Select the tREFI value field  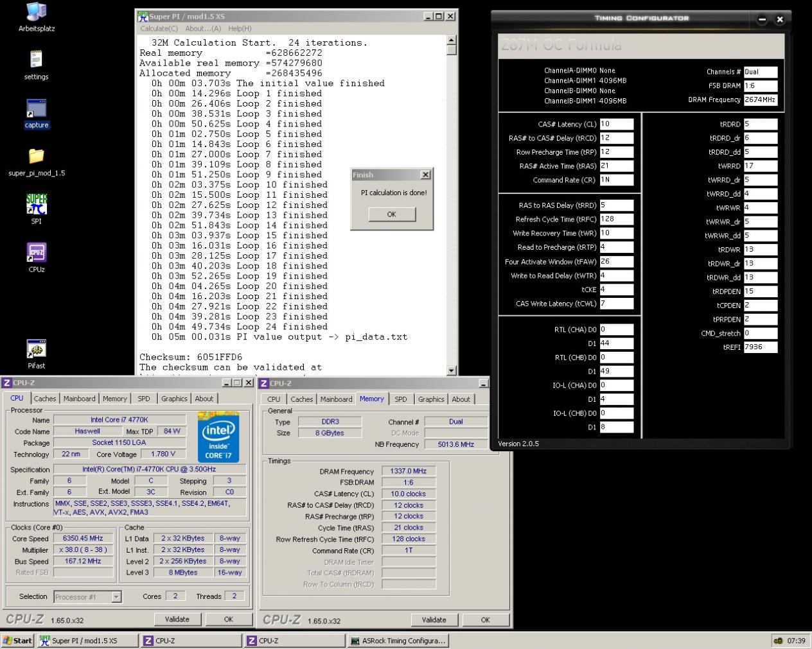(x=760, y=347)
